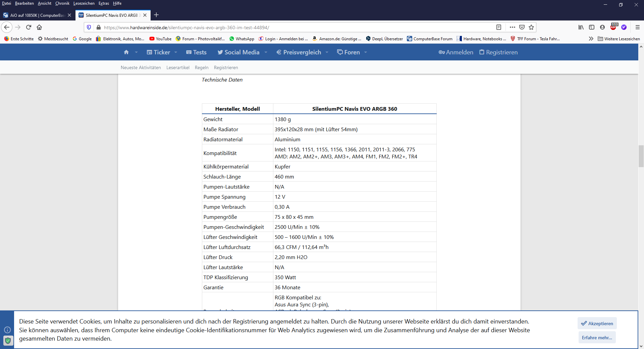Open Google bookmark

[82, 39]
